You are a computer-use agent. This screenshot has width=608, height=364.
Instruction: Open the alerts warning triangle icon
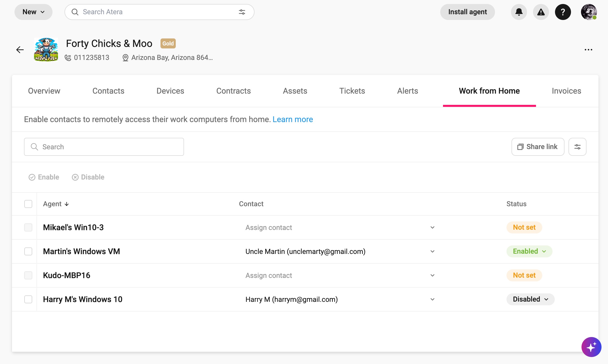[x=541, y=12]
